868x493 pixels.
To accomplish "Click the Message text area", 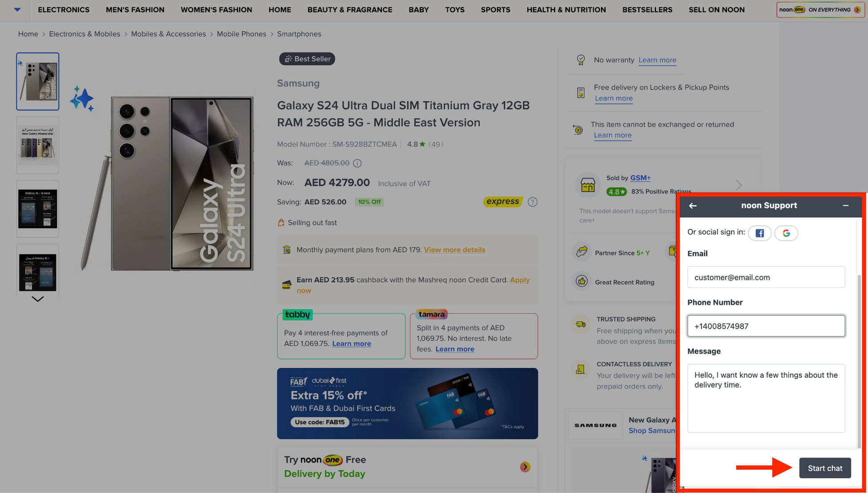I will tap(766, 398).
